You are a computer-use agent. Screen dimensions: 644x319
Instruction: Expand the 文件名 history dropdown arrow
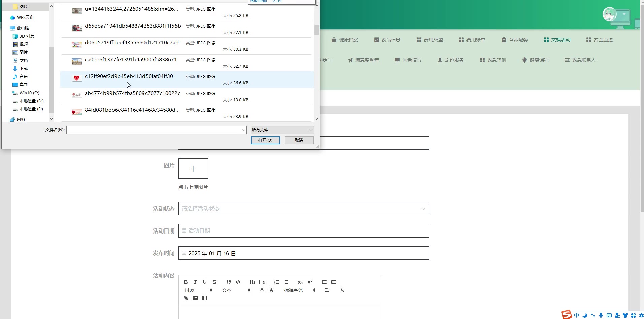point(243,130)
